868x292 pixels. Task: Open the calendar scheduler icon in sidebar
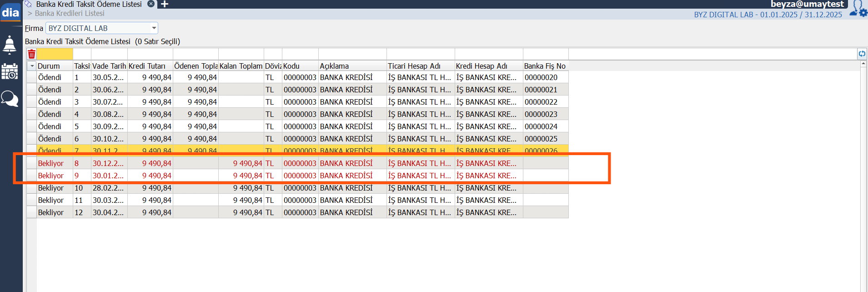[10, 72]
